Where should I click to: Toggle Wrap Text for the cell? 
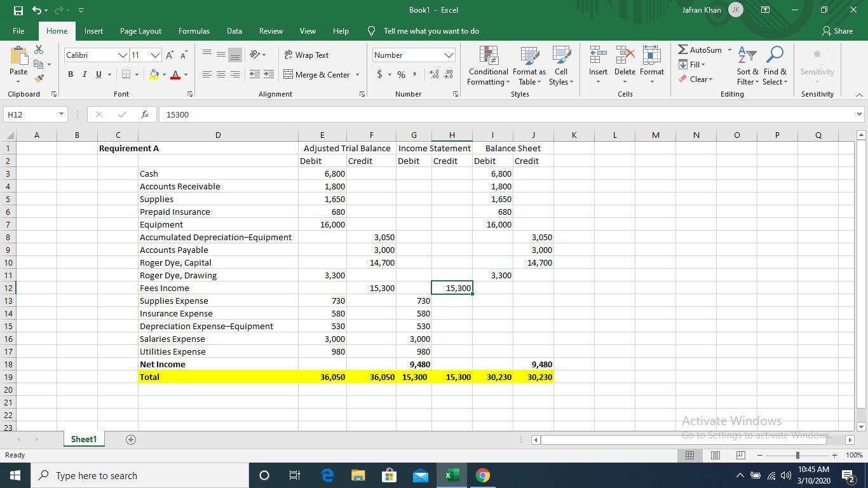(x=306, y=55)
